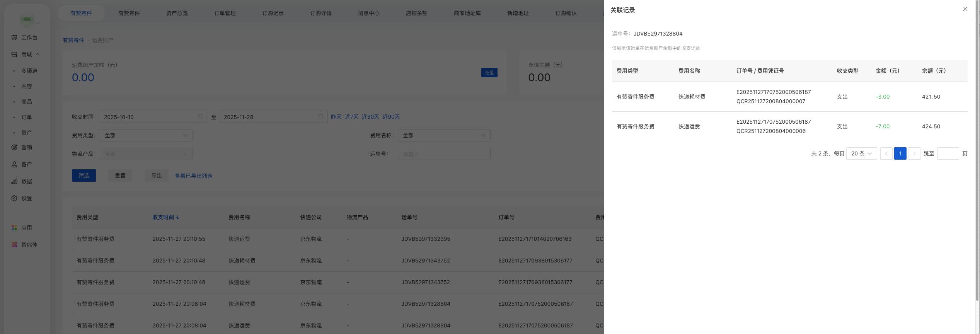Open 设置 gear icon
The width and height of the screenshot is (980, 334).
pos(14,198)
